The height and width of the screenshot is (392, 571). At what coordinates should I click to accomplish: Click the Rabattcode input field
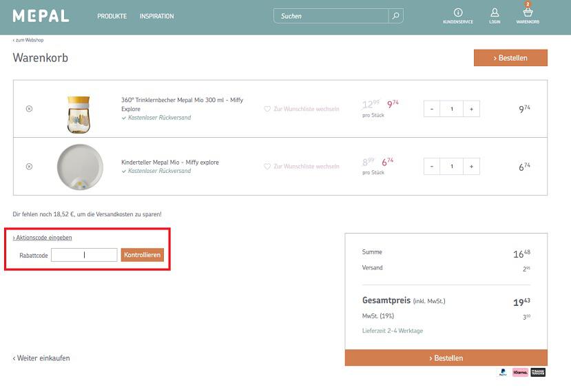pyautogui.click(x=84, y=255)
